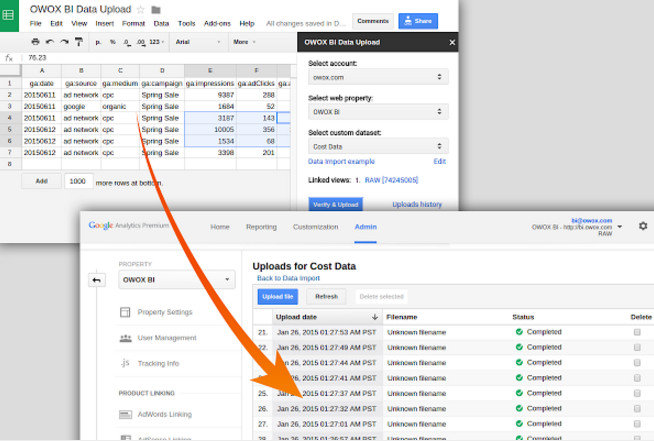Open the Select account dropdown owox.com
This screenshot has height=441, width=654.
point(378,77)
